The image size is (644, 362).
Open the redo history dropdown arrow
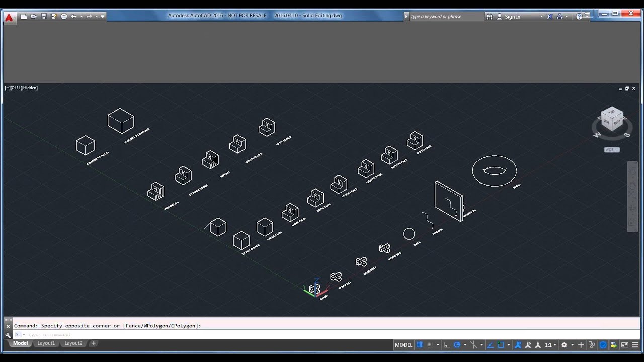pyautogui.click(x=96, y=16)
